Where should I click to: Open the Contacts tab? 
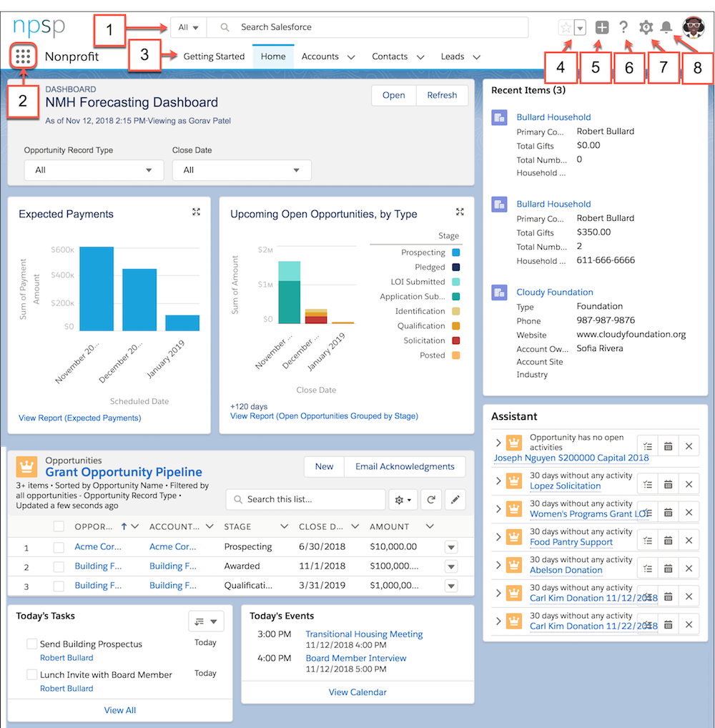pyautogui.click(x=390, y=56)
